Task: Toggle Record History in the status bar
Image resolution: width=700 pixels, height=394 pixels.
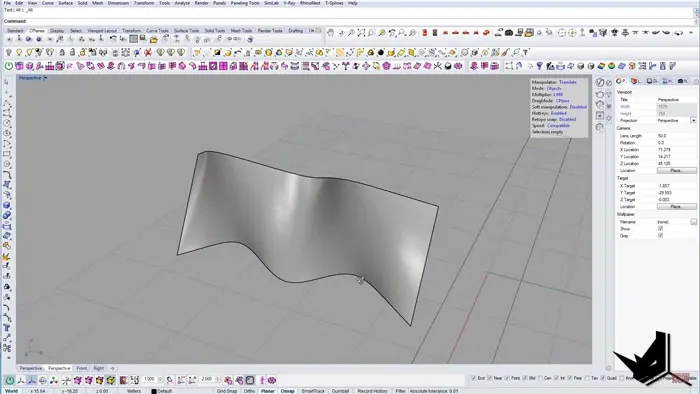Action: [373, 391]
